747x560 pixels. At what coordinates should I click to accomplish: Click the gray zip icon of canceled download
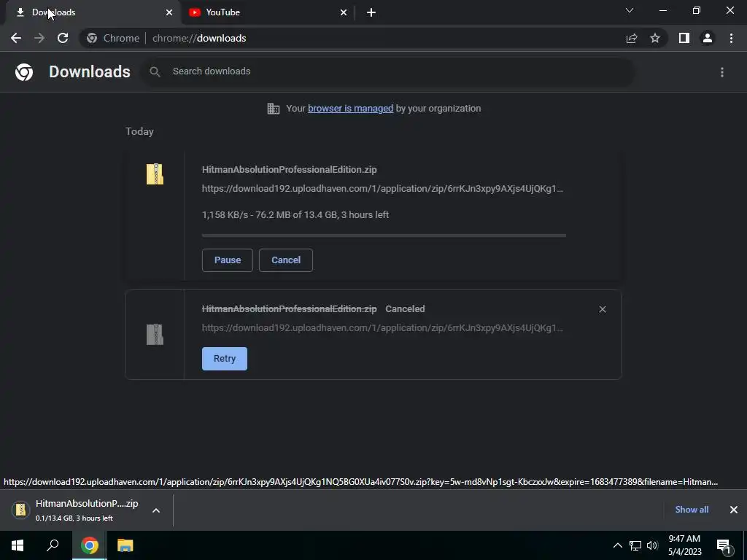(155, 334)
